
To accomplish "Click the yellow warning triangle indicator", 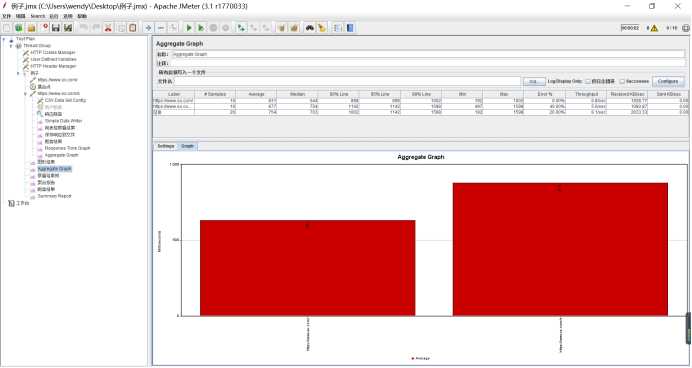I will (x=654, y=28).
